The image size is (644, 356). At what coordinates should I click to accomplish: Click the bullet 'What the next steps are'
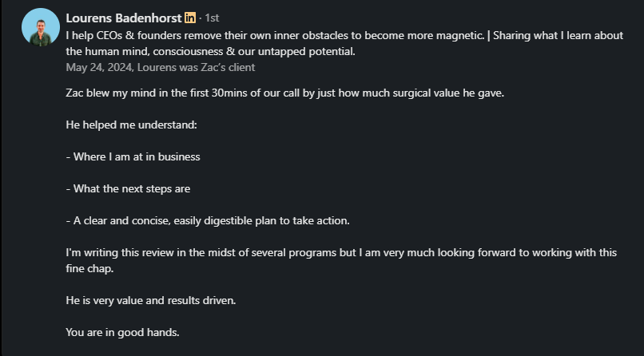(128, 189)
